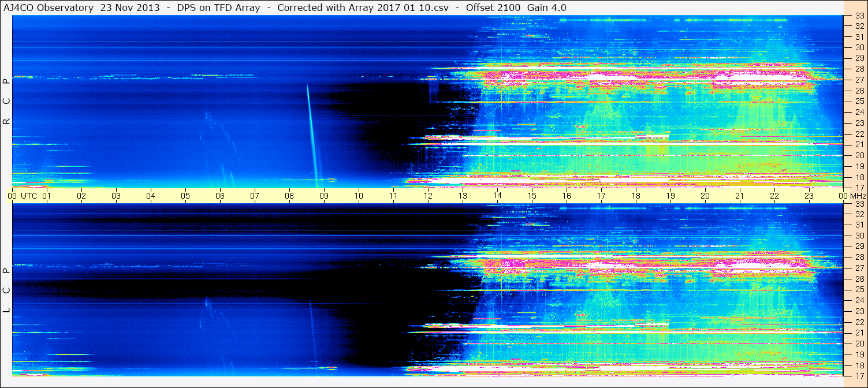Select the 01 hour mark on time axis
Viewport: 868px width, 388px height.
click(47, 196)
